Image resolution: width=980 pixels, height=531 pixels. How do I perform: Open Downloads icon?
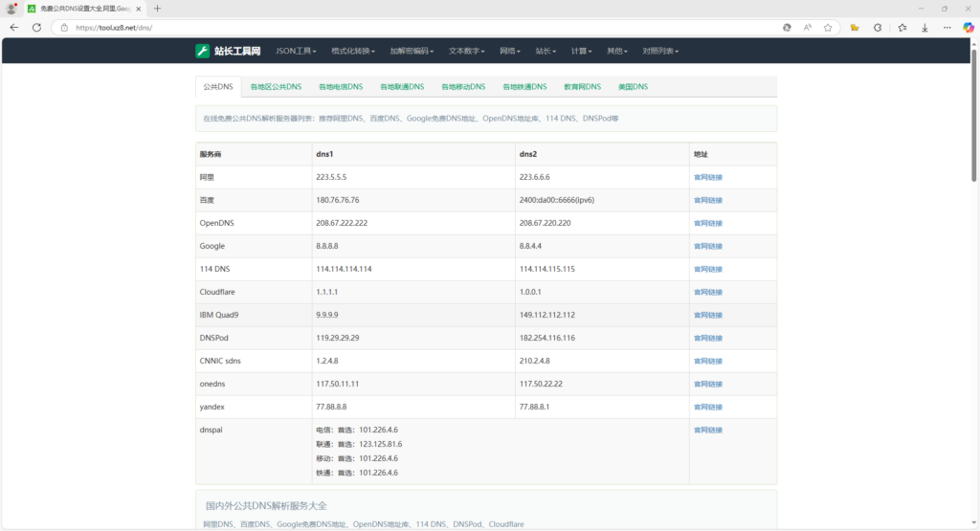(925, 28)
